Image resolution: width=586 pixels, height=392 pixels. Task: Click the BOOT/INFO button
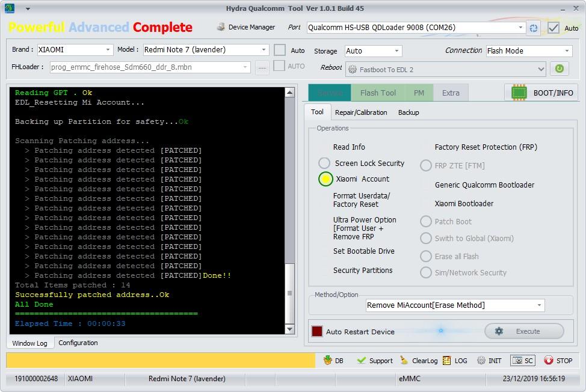point(541,93)
